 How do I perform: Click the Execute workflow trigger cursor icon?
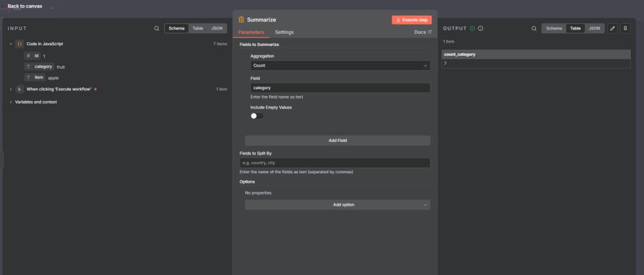[x=19, y=89]
